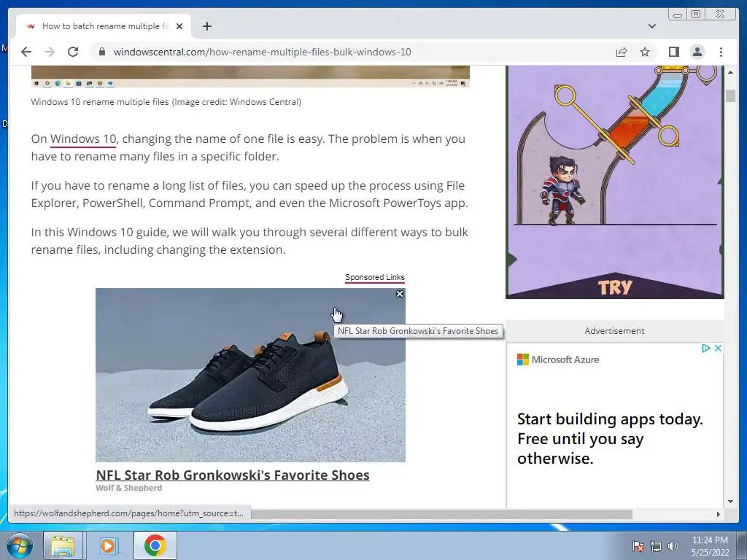Go back with the browser back arrow
This screenshot has width=747, height=560.
coord(26,52)
